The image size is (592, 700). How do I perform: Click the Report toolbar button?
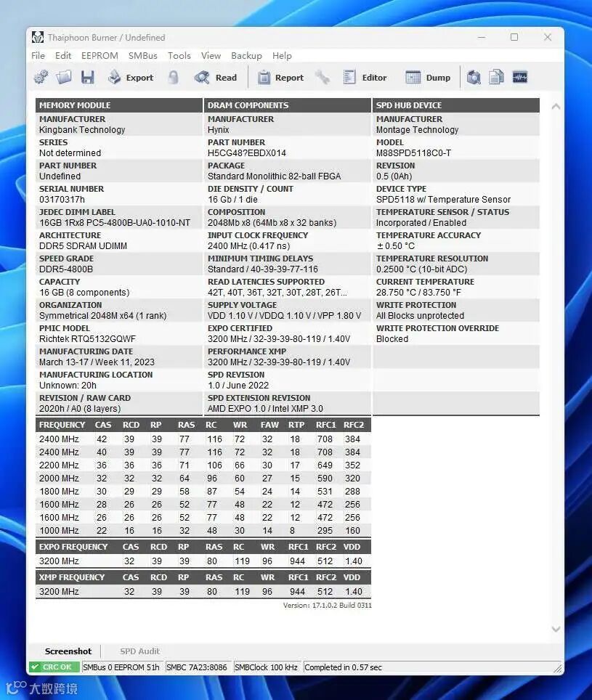(x=281, y=77)
